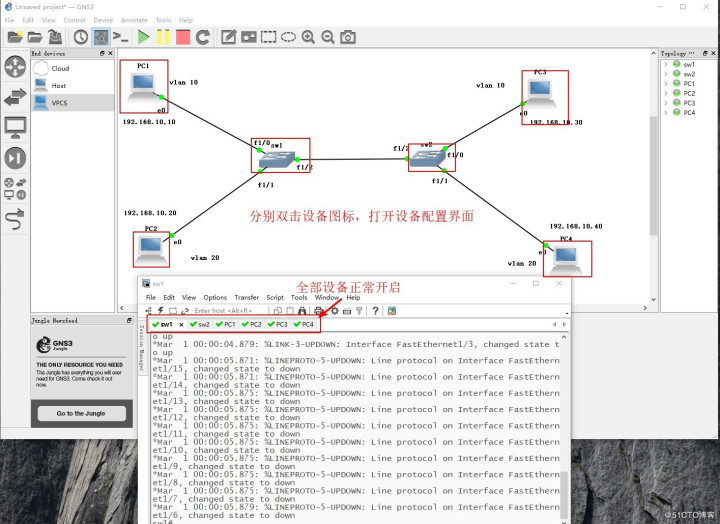This screenshot has height=524, width=720.
Task: Open the GNS3 Device menu
Action: [103, 20]
